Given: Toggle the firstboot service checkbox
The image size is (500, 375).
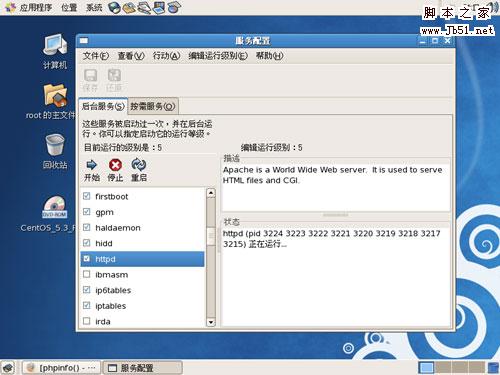Looking at the screenshot, I should tap(86, 196).
